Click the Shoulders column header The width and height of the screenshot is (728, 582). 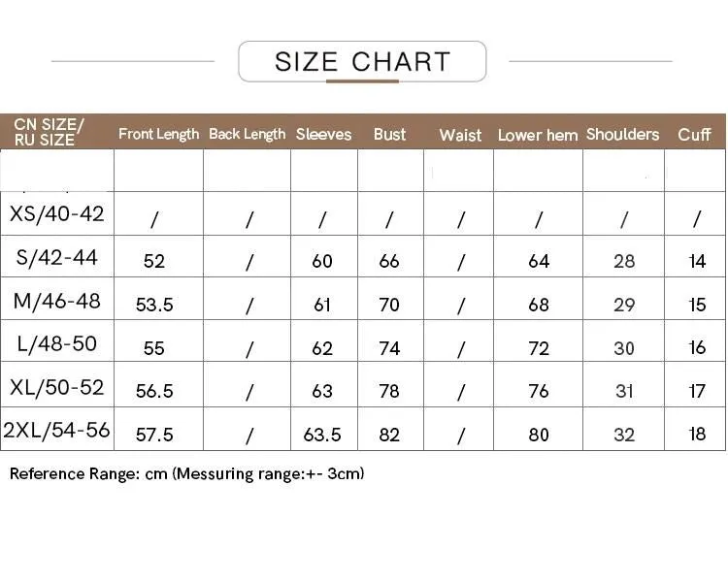click(x=622, y=134)
